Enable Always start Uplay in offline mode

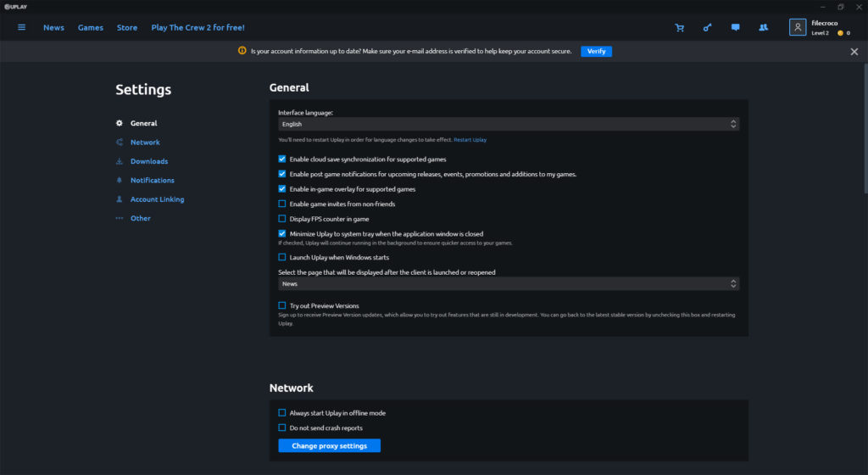[x=281, y=413]
